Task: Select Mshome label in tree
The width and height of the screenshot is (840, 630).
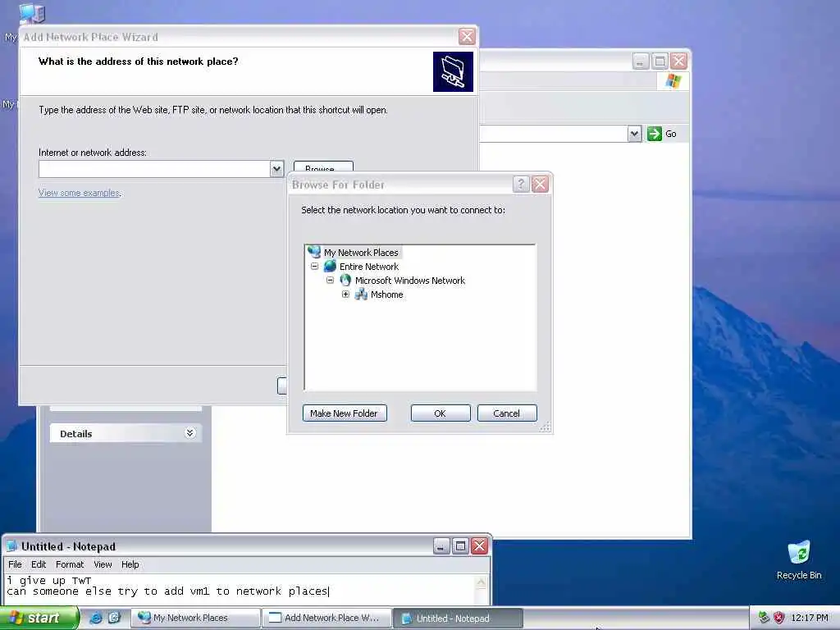Action: (387, 294)
